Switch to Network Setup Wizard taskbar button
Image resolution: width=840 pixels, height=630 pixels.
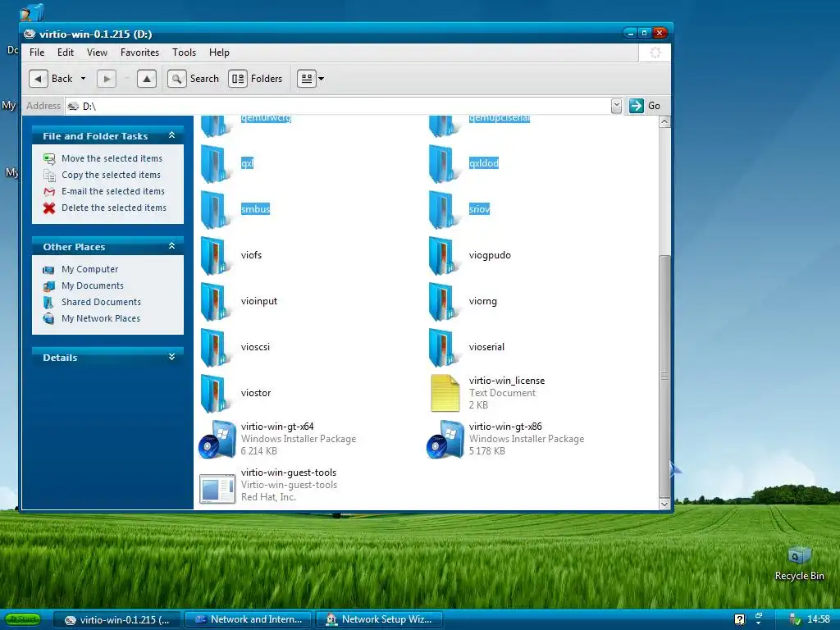pos(379,619)
